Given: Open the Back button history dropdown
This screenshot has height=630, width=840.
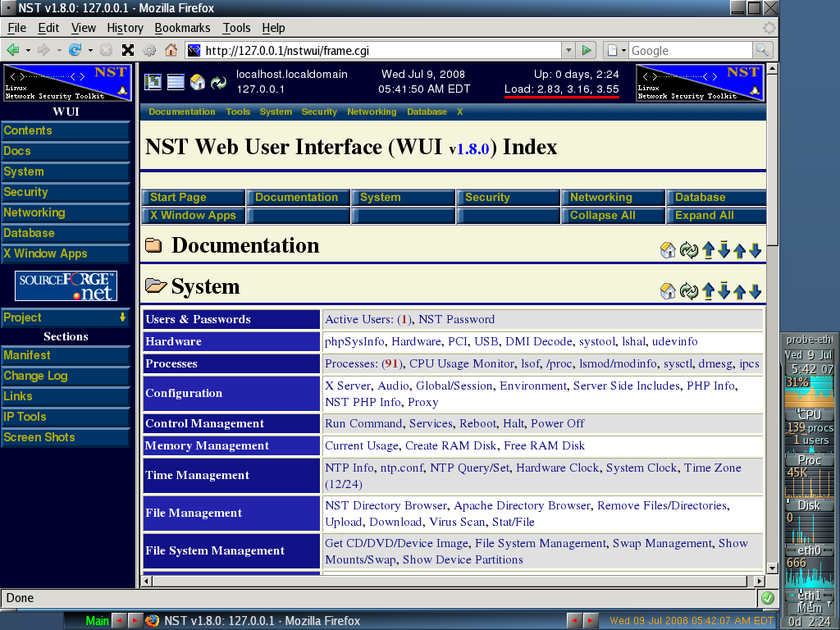Looking at the screenshot, I should coord(28,50).
